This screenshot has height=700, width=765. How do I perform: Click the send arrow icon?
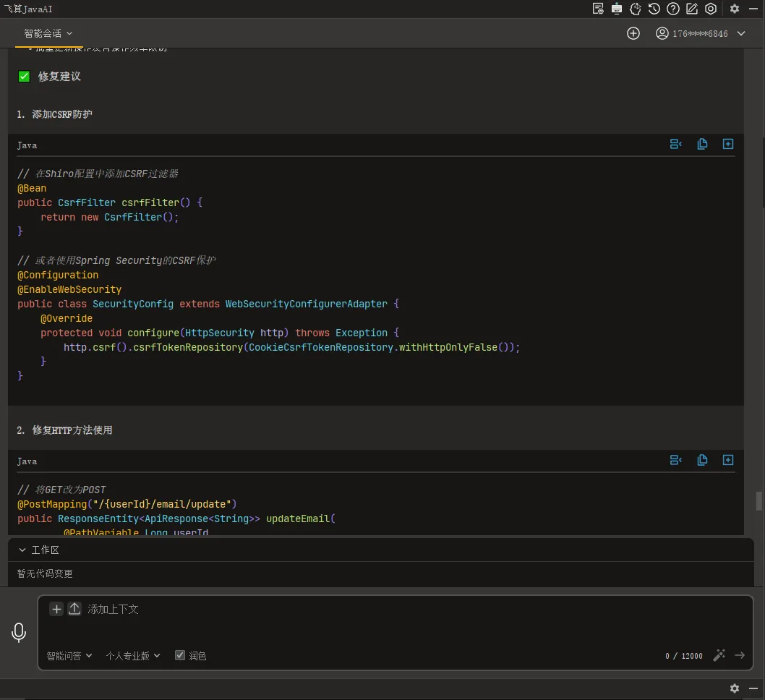click(740, 655)
